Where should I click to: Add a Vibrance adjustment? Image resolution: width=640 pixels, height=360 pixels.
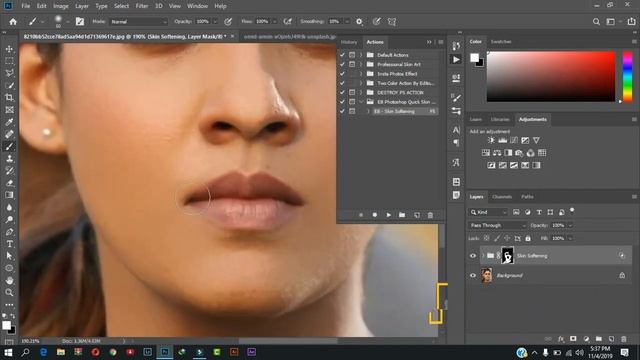point(536,140)
